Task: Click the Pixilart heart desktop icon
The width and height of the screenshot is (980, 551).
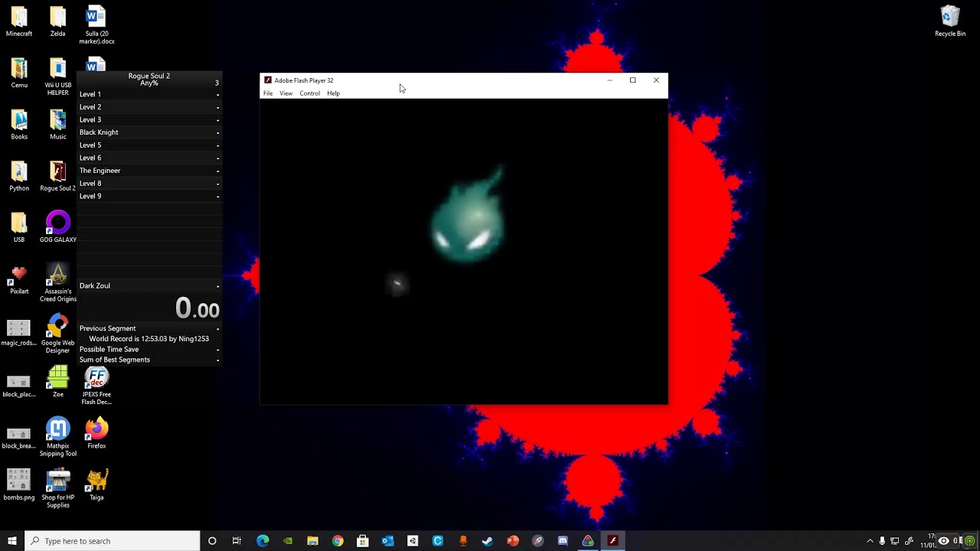Action: point(19,279)
